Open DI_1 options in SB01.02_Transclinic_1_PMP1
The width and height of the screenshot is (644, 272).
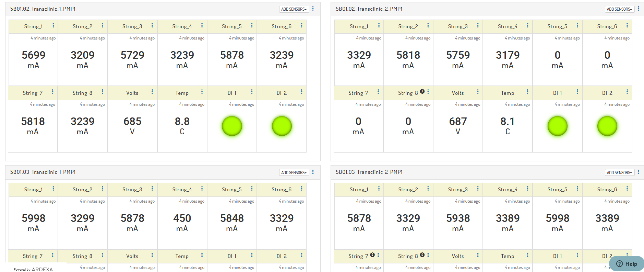tap(252, 92)
